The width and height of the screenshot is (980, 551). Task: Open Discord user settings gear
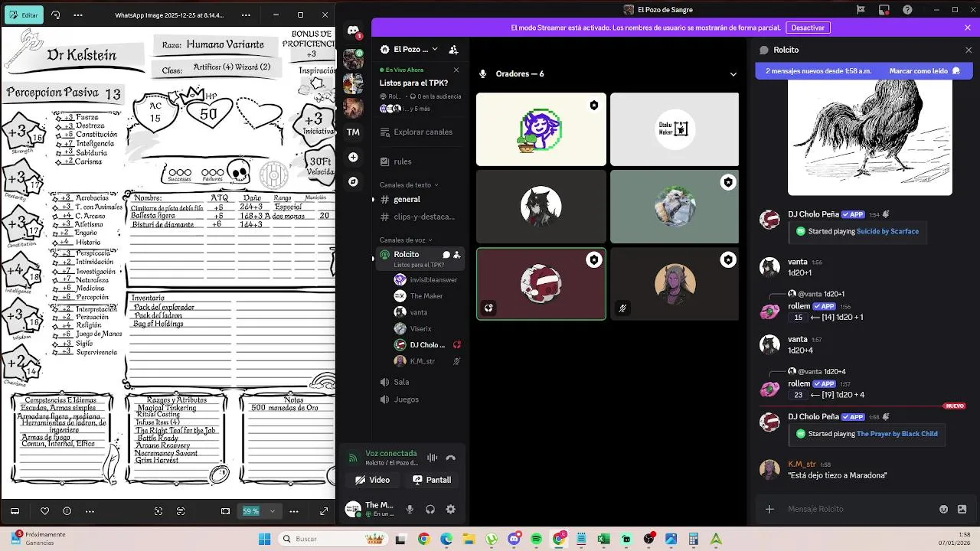pos(450,509)
